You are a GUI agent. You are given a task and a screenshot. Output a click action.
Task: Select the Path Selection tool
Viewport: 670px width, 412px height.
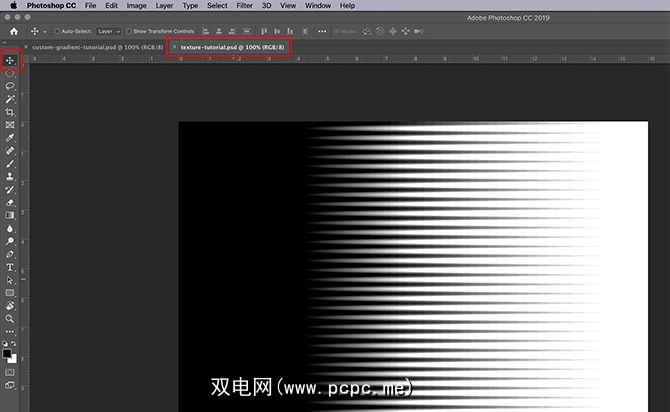pyautogui.click(x=10, y=280)
